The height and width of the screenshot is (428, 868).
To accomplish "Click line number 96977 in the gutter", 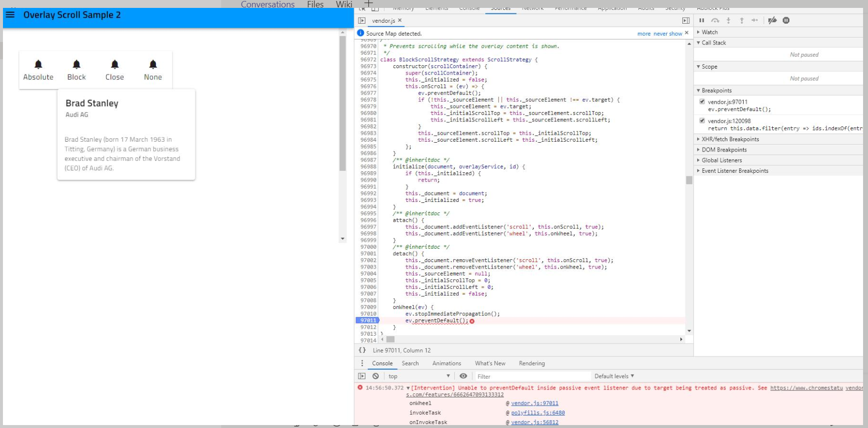I will pos(368,93).
